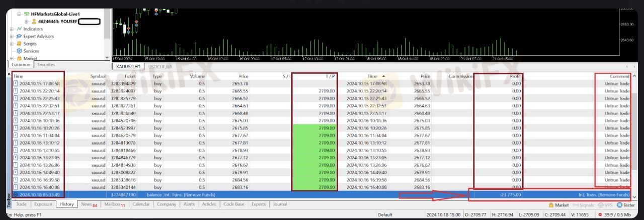The width and height of the screenshot is (644, 220).
Task: Switch to the Common Navigator tab
Action: (21, 65)
